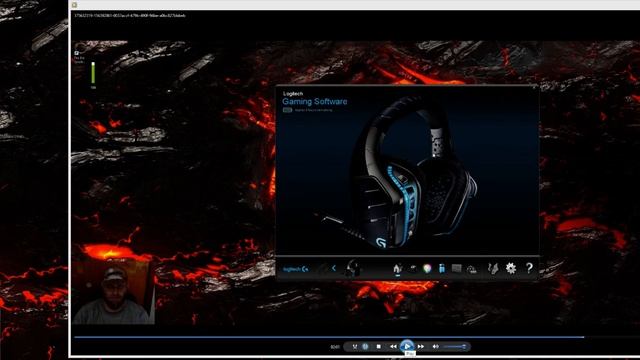Click the media player window icon
The image size is (640, 360).
tap(74, 5)
